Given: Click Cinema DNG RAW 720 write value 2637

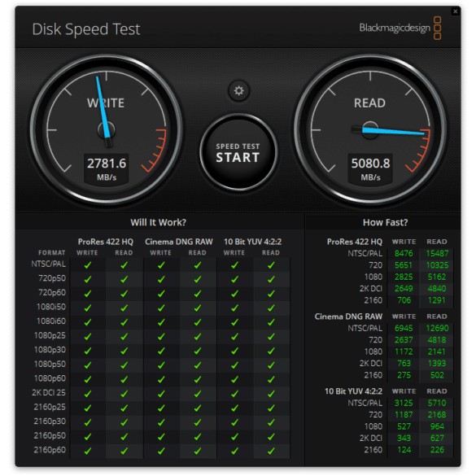Looking at the screenshot, I should 404,339.
